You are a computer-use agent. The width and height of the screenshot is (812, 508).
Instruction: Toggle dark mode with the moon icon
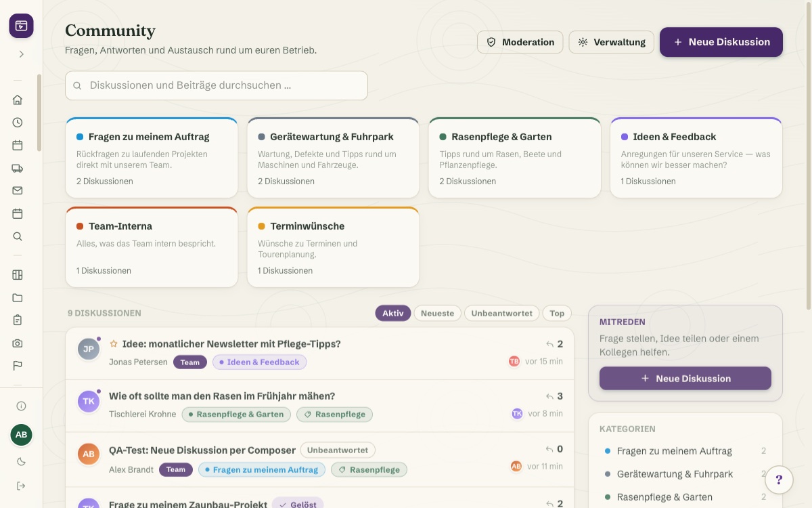tap(21, 462)
